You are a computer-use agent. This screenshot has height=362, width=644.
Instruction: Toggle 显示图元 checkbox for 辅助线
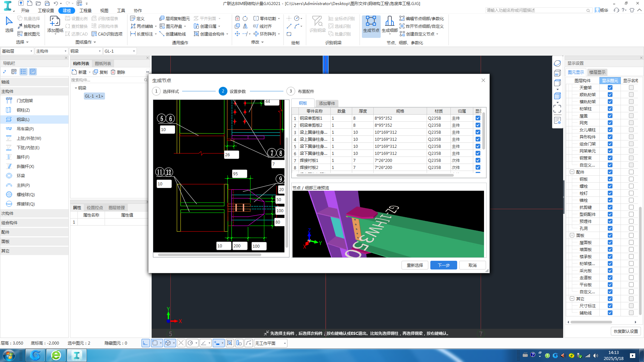click(610, 313)
